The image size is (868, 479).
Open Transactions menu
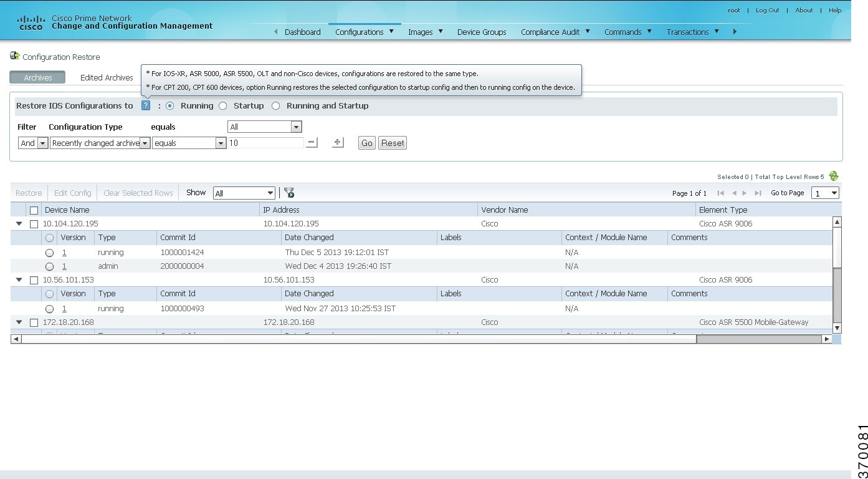point(693,32)
